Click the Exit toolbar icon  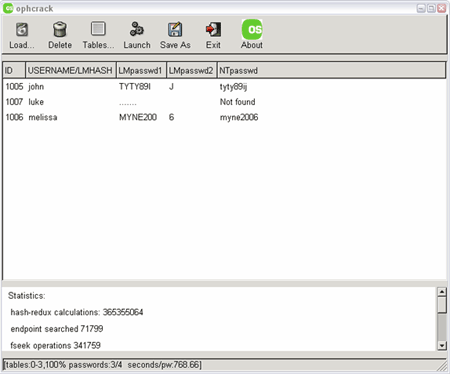pyautogui.click(x=213, y=29)
